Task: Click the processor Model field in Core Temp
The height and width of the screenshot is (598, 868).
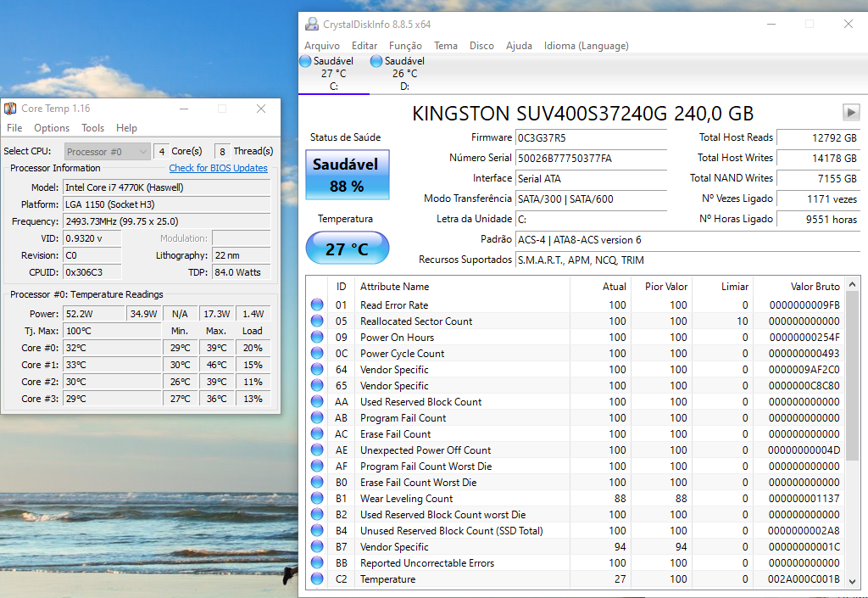Action: 167,187
